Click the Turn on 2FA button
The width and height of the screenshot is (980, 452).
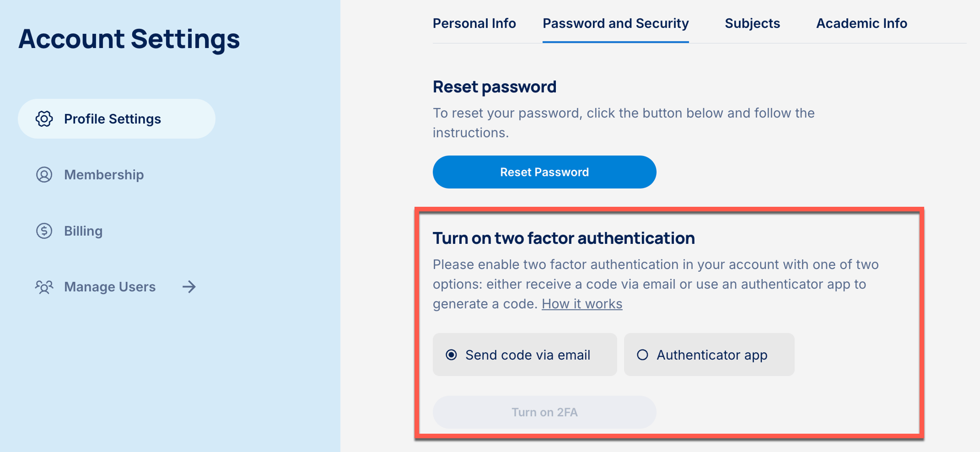(x=543, y=412)
